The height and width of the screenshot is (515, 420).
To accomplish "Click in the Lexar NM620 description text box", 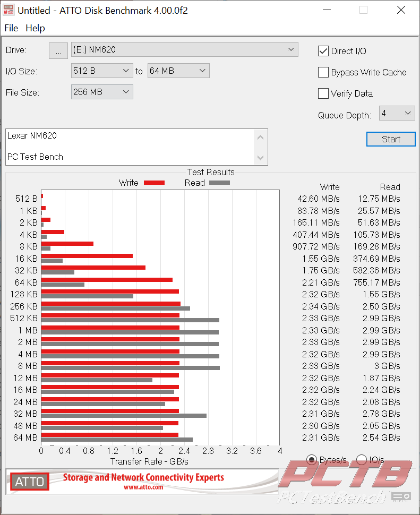I will click(127, 147).
